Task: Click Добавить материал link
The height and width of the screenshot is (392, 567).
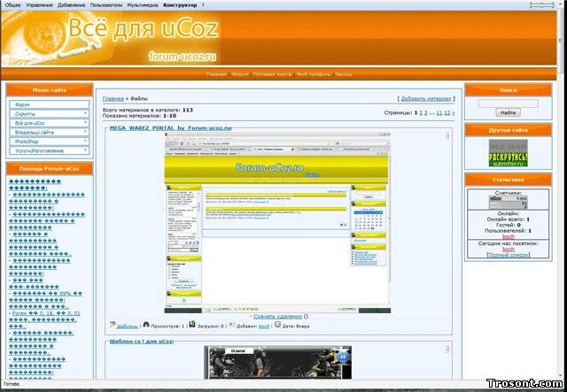Action: (426, 98)
